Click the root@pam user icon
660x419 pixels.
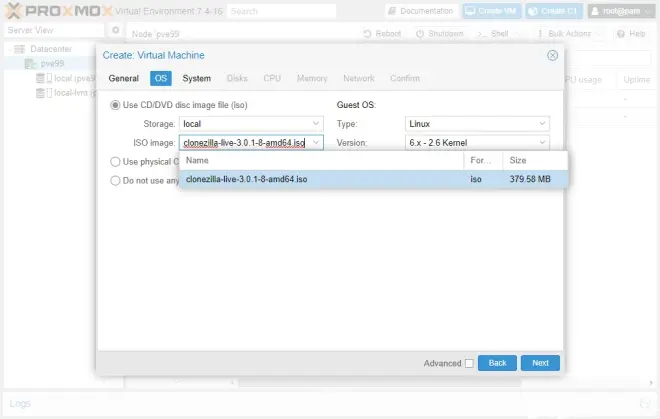coord(595,11)
